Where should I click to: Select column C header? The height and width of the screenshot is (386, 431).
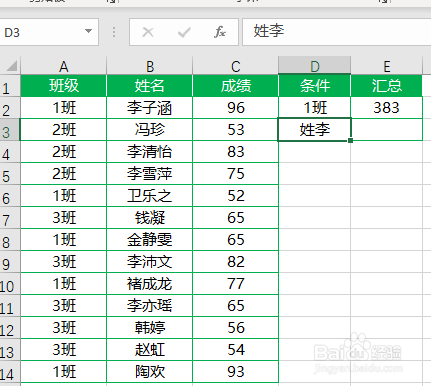[235, 66]
